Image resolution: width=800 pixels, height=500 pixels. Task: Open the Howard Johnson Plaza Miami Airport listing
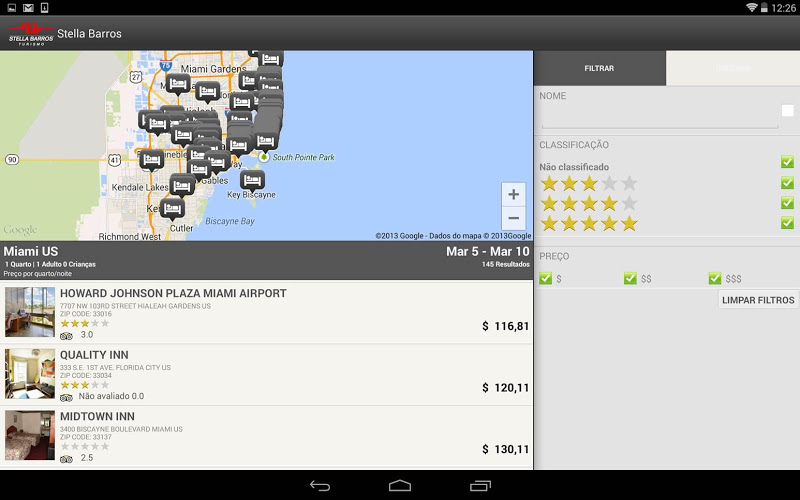click(x=266, y=312)
